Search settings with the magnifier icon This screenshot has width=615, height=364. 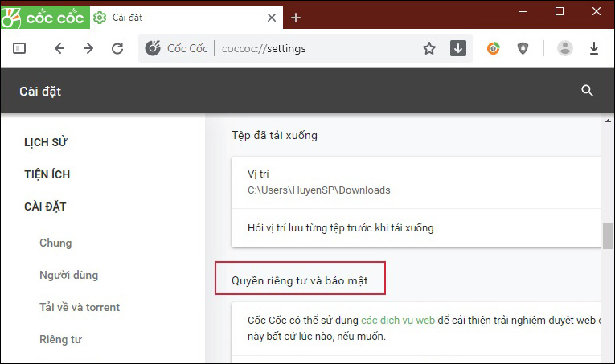pos(587,91)
